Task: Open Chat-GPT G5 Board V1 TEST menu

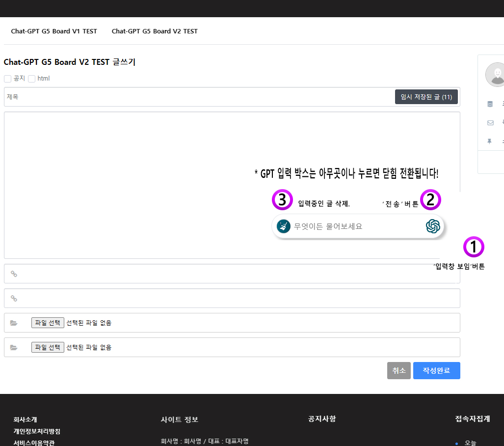Action: coord(54,31)
